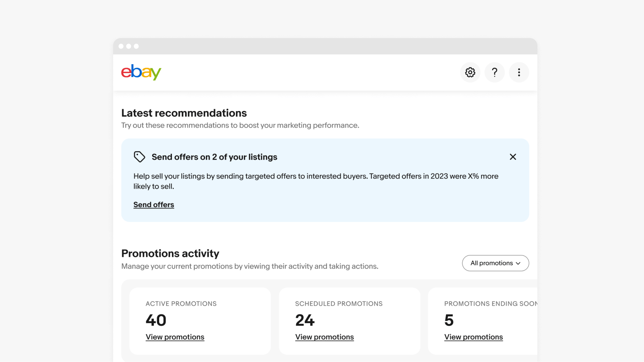View promotions under Promotions Ending Soon
The image size is (644, 362).
coord(473,337)
